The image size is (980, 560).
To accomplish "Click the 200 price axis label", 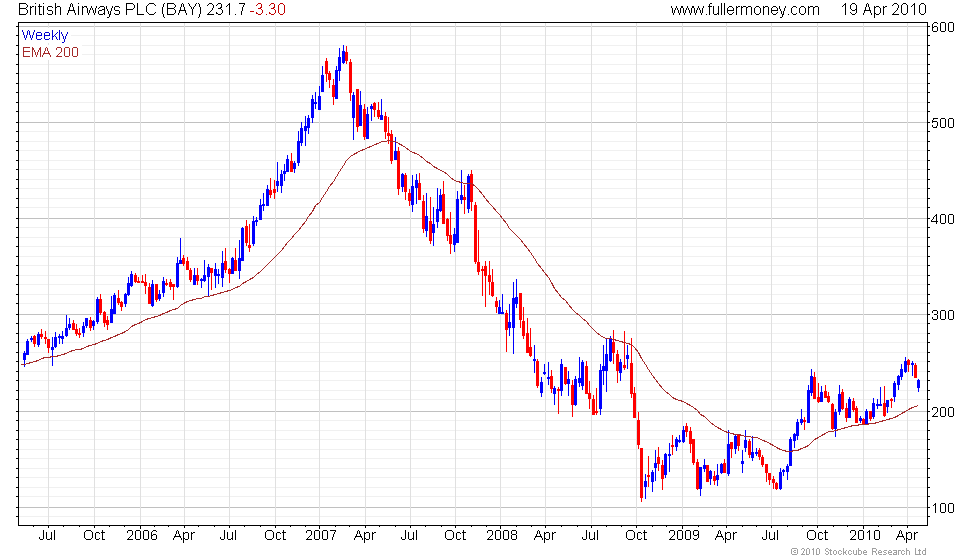I will 943,412.
